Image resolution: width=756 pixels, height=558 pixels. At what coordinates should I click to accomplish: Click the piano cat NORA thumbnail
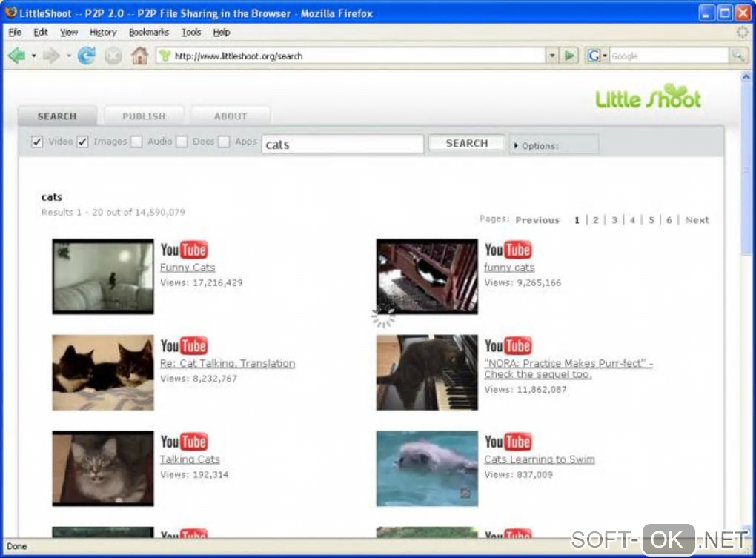point(427,373)
